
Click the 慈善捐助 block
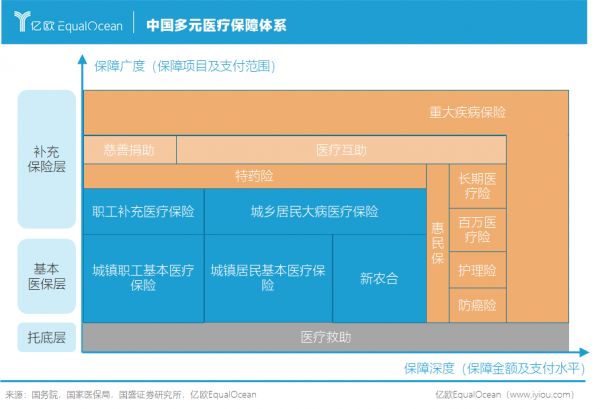(x=129, y=150)
